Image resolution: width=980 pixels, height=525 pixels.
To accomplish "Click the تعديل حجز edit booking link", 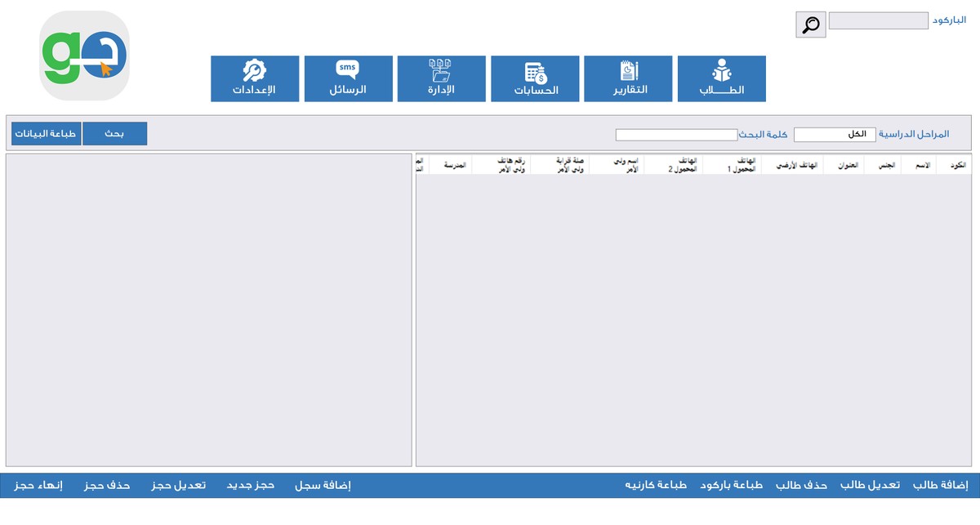I will (x=179, y=485).
